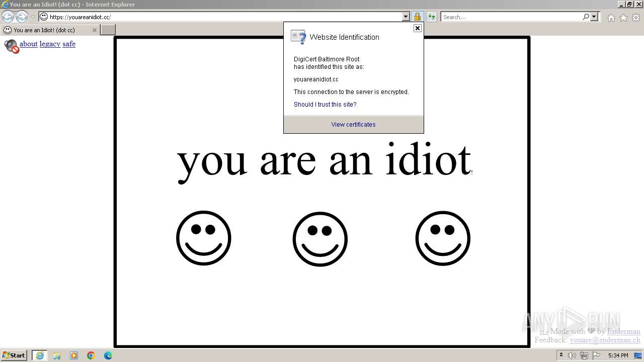
Task: Open Favorites star icon
Action: click(623, 18)
